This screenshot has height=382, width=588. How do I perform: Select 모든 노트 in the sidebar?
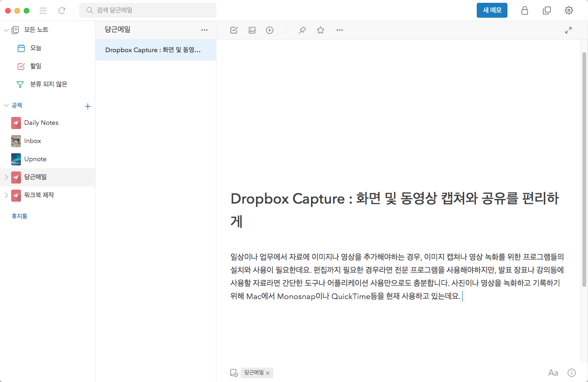[x=36, y=30]
